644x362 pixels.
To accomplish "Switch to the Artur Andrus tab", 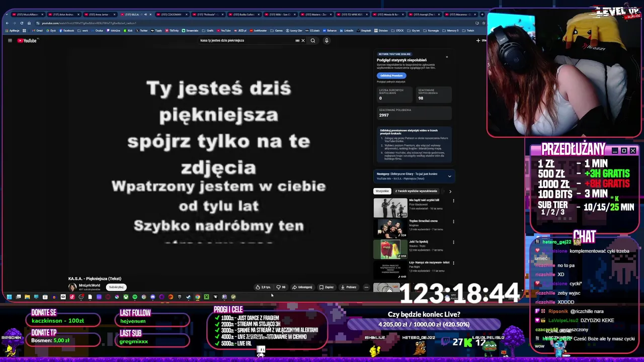I will (x=64, y=15).
